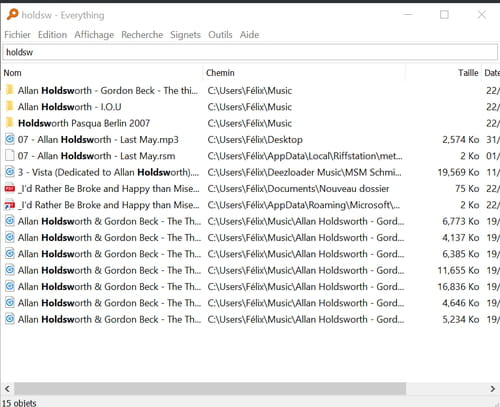The image size is (500, 407).
Task: Click the audio icon in the 11,655 Ko row
Action: tap(10, 270)
